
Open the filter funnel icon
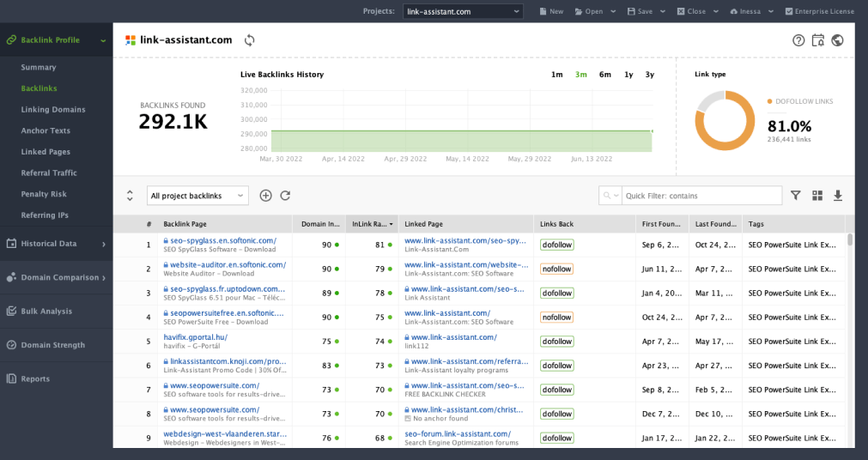pyautogui.click(x=796, y=196)
